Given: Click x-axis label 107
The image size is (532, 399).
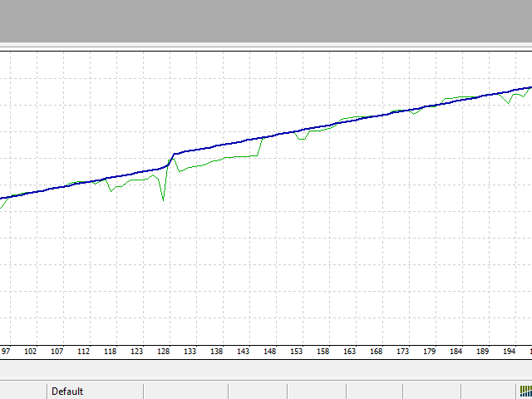Looking at the screenshot, I should tap(57, 352).
